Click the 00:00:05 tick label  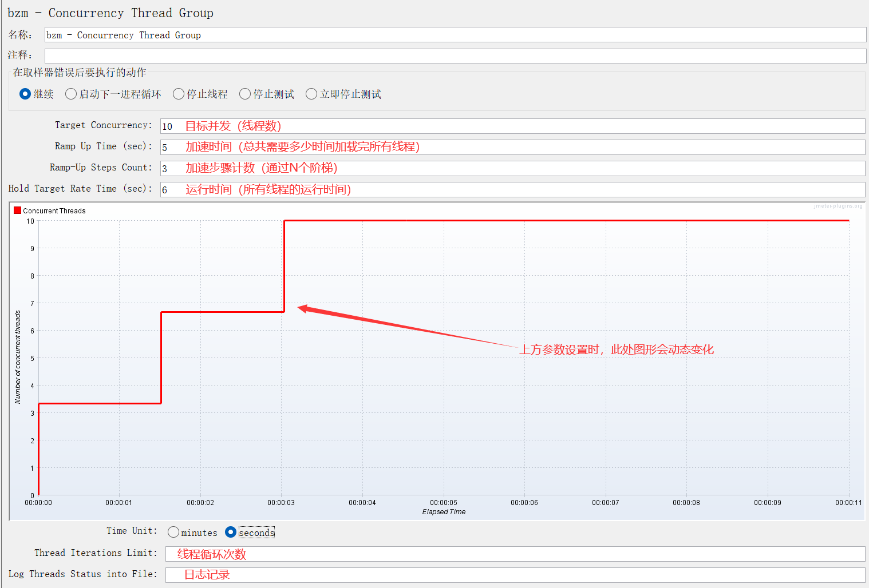(x=444, y=503)
